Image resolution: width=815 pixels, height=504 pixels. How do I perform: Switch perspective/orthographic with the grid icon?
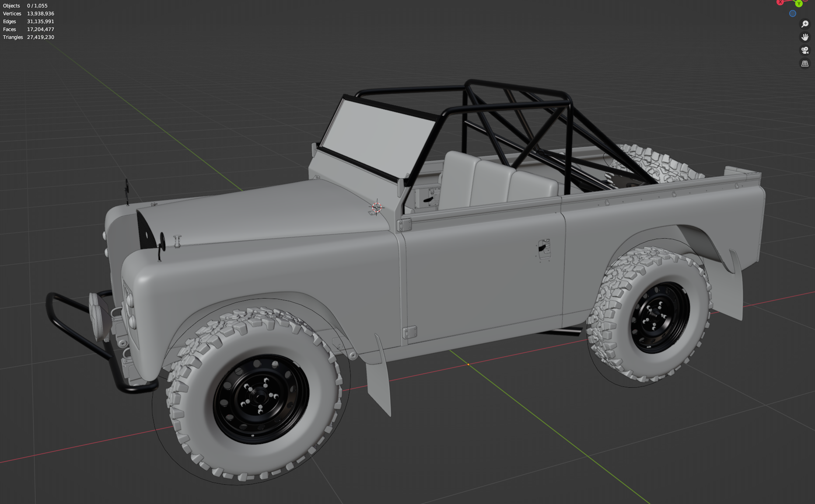pos(805,64)
